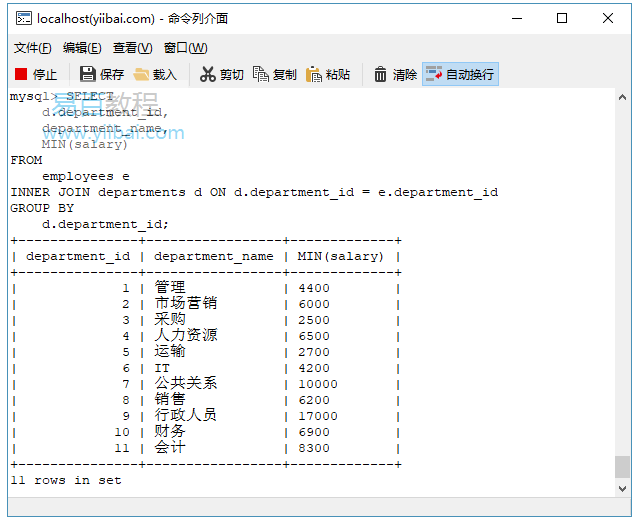Click the vertical scrollbar down arrow
This screenshot has height=521, width=639.
tap(623, 487)
